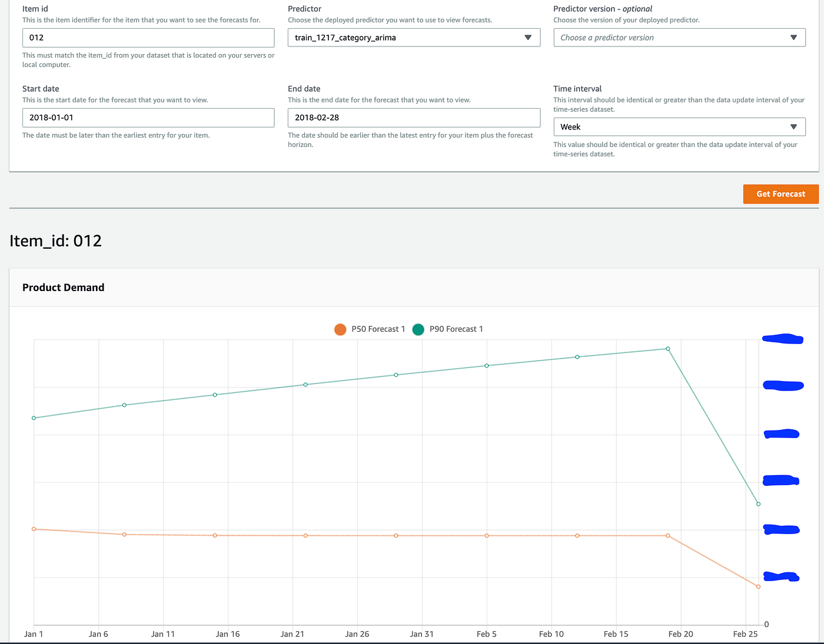824x644 pixels.
Task: Hide the green forecast line using its legend entry
Action: pyautogui.click(x=448, y=329)
